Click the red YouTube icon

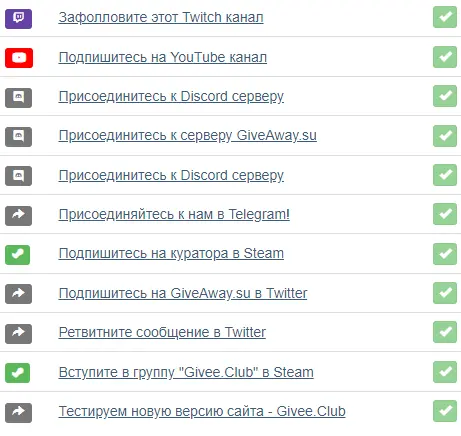[x=19, y=58]
